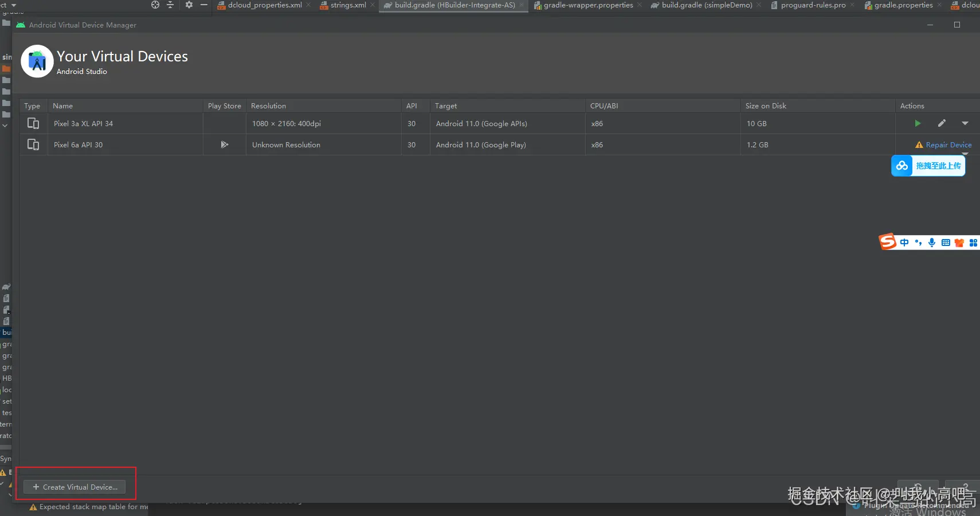Click the CPU/ABI column header
The width and height of the screenshot is (980, 516).
663,106
